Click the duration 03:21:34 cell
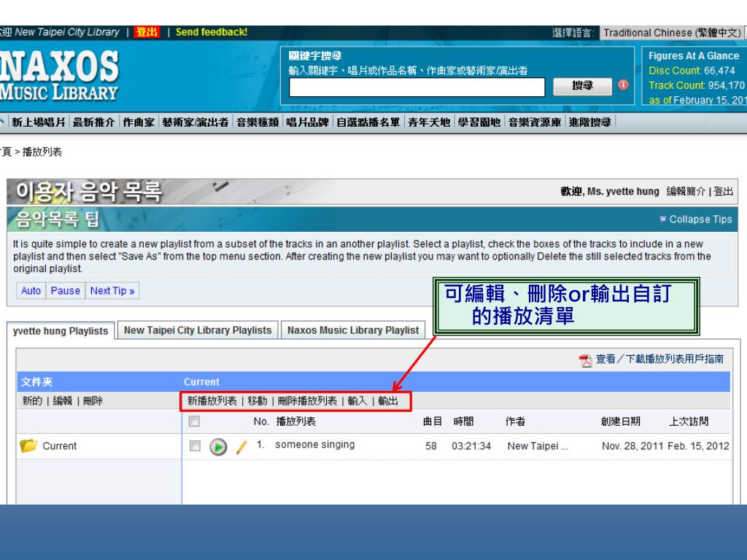 click(x=471, y=446)
